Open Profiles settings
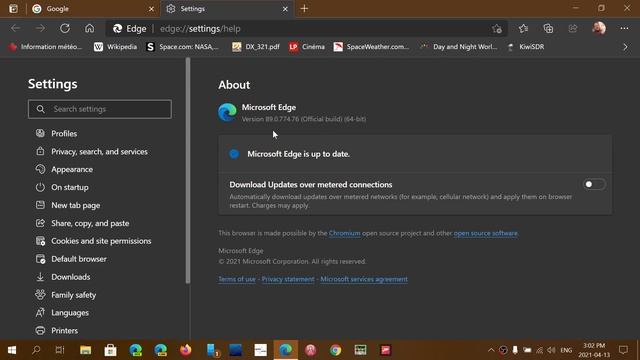Viewport: 640px width, 360px height. (56, 133)
